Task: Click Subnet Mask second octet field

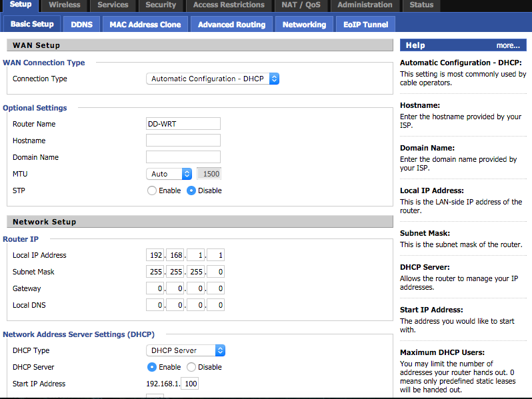Action: tap(175, 272)
